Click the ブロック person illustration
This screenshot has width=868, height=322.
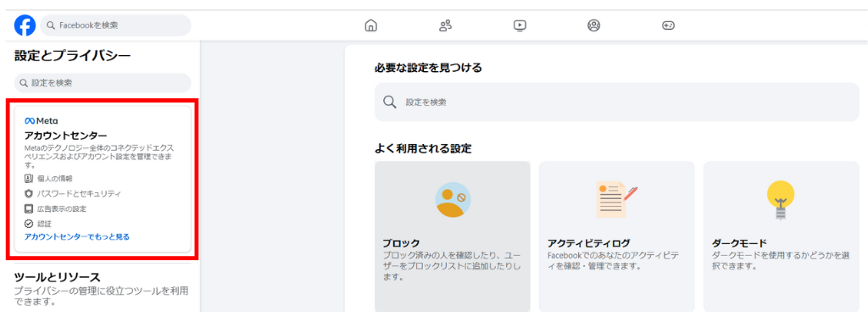tap(453, 200)
